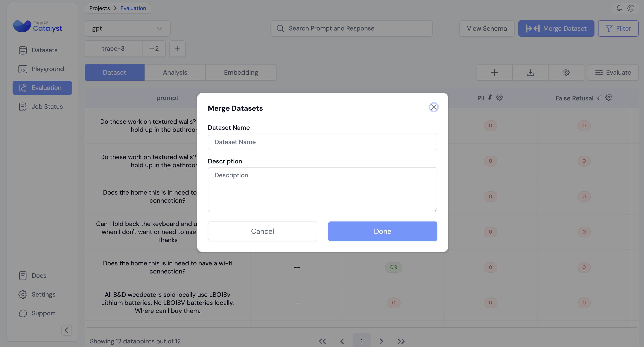Open the gear settings above the table

pos(566,73)
